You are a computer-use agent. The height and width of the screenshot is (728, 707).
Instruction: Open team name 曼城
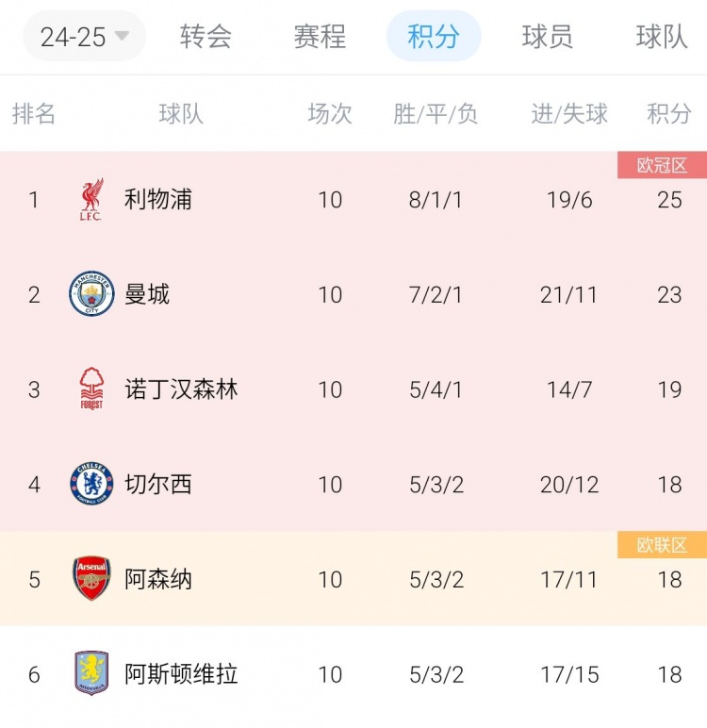click(x=147, y=294)
